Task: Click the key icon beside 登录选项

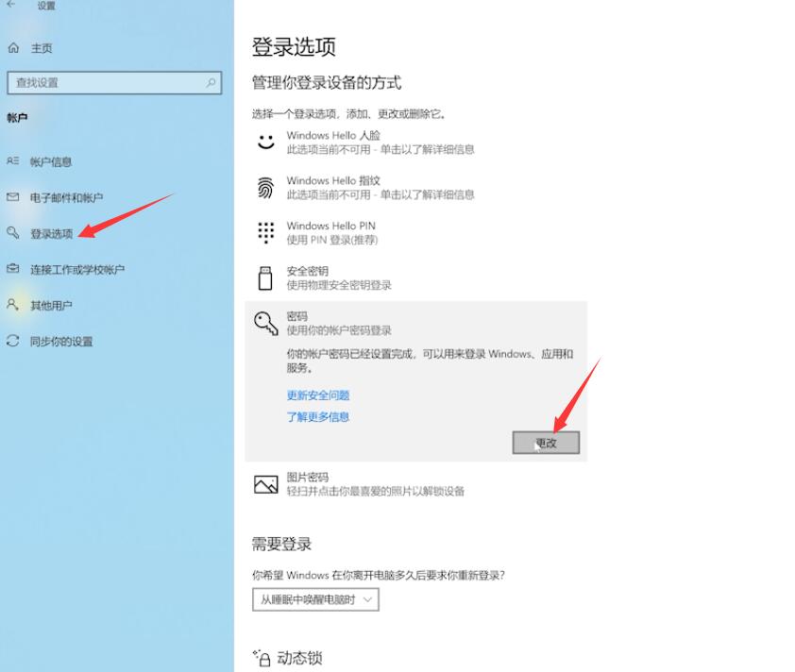Action: coord(12,233)
